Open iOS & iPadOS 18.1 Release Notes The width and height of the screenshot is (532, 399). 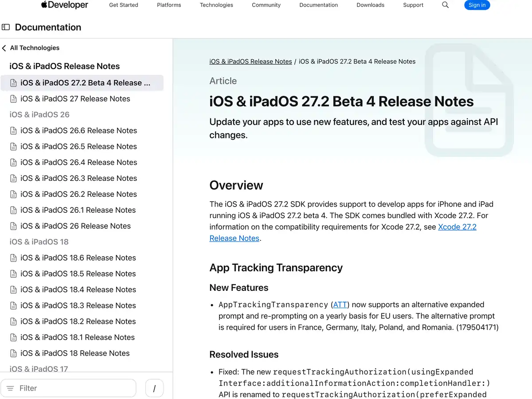pos(78,338)
